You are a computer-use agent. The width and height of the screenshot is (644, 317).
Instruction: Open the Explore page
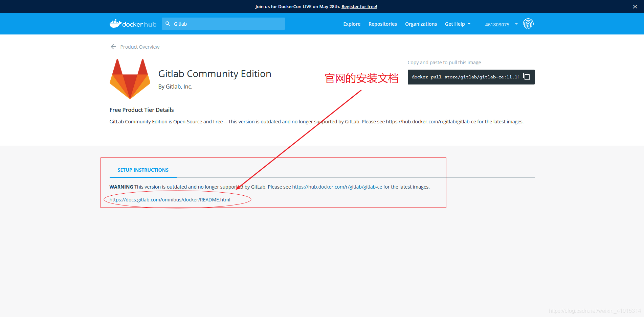coord(352,24)
